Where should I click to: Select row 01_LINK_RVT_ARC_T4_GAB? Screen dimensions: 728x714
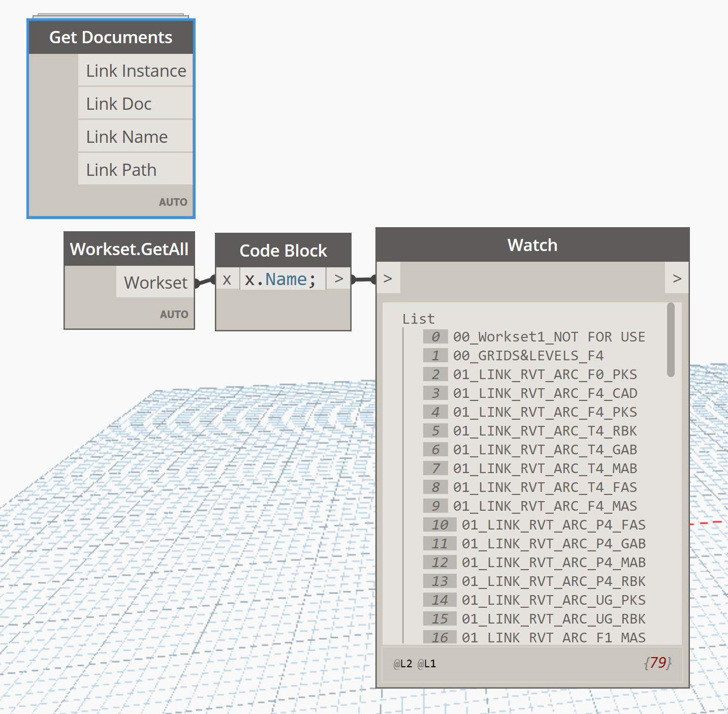coord(530,450)
